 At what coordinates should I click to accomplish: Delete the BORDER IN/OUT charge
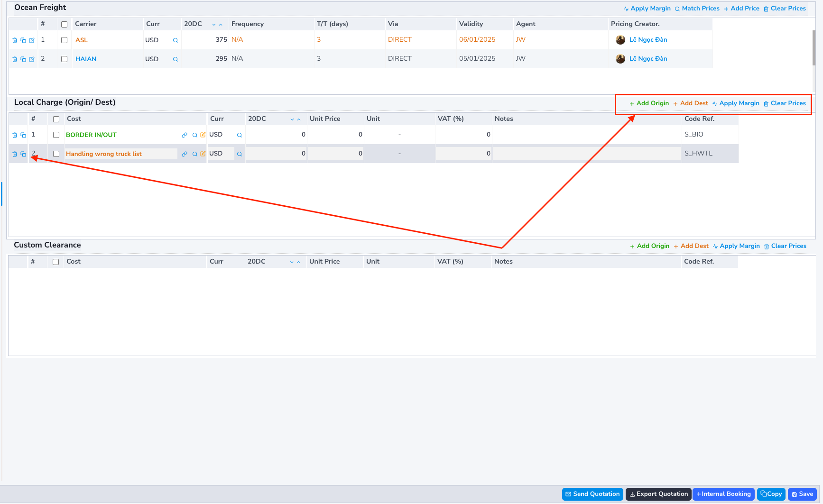(14, 135)
